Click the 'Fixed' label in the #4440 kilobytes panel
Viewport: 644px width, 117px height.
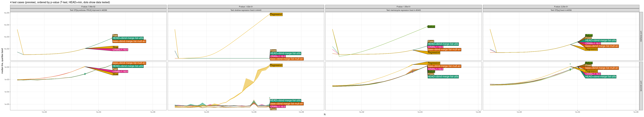tap(273, 51)
